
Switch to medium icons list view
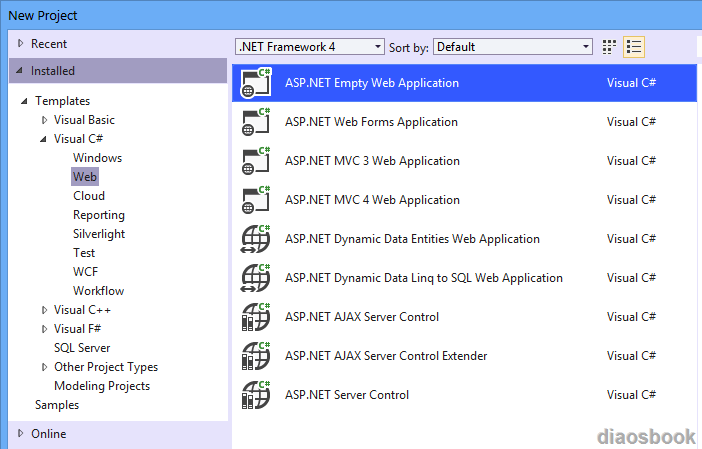coord(634,47)
